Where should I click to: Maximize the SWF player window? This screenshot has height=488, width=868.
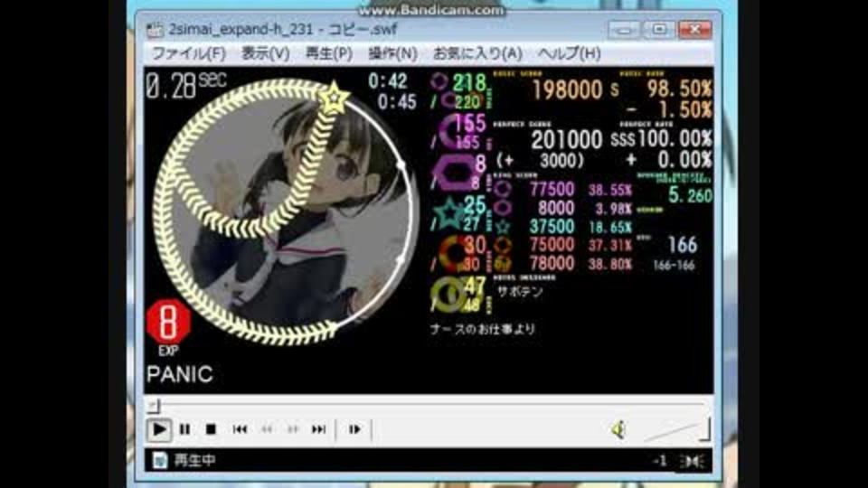click(x=659, y=30)
